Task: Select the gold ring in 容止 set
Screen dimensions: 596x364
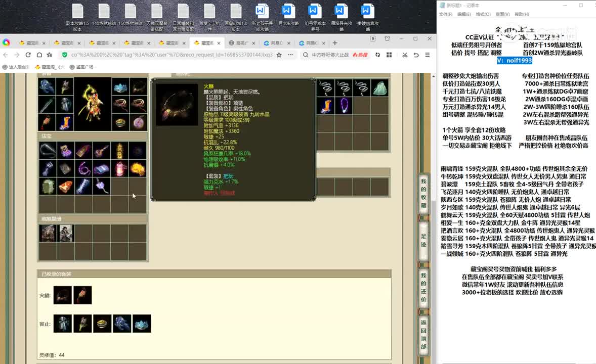Action: pyautogui.click(x=102, y=324)
